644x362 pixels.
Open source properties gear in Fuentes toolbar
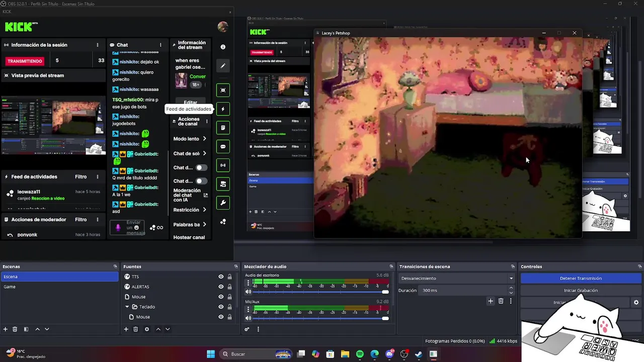click(x=147, y=329)
